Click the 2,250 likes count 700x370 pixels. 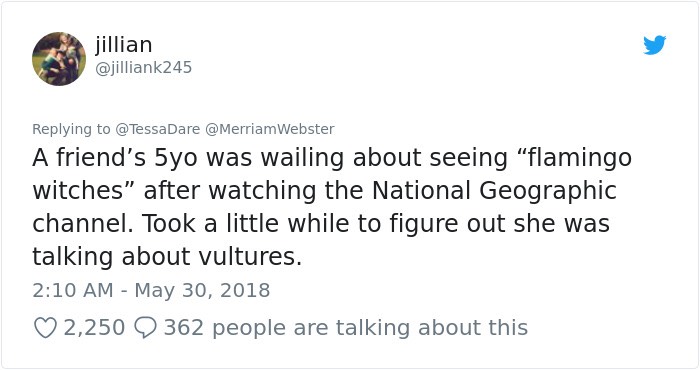click(x=94, y=328)
